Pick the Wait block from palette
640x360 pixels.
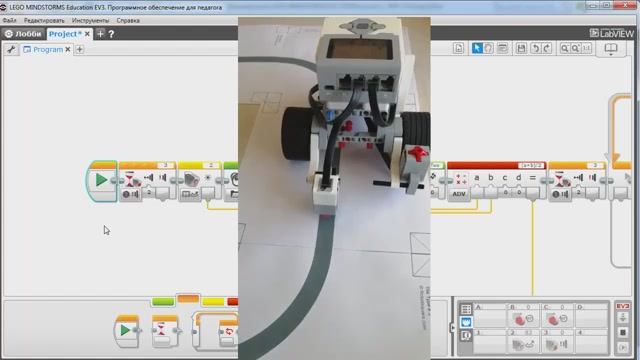tap(164, 331)
